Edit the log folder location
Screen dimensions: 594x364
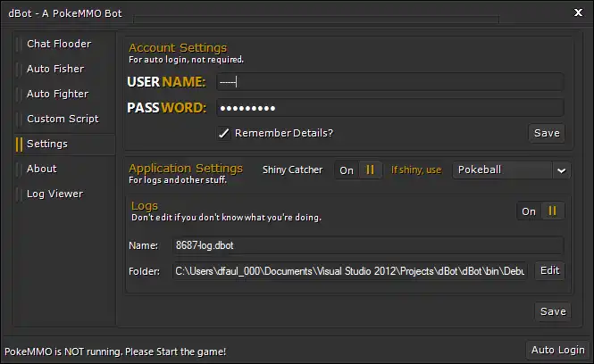(x=549, y=270)
